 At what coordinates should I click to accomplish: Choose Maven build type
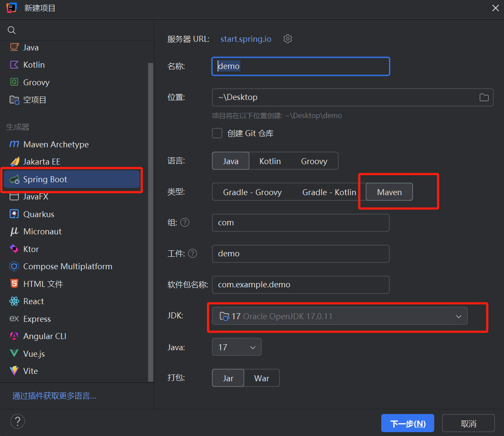pos(389,192)
